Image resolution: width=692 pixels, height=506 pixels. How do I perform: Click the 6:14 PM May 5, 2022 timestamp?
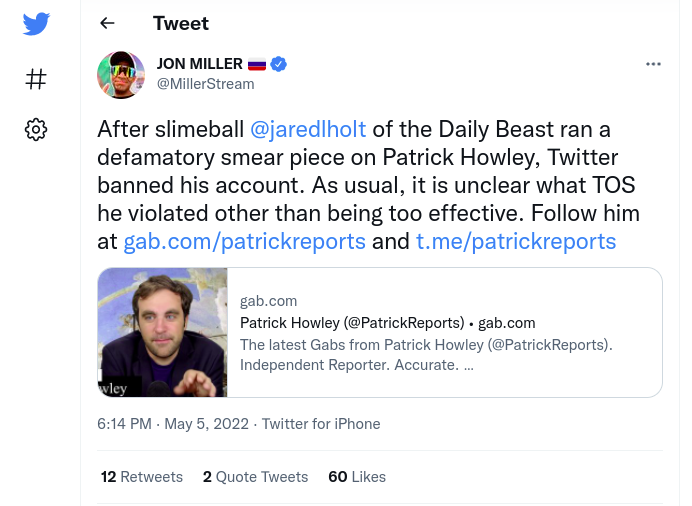tap(173, 424)
